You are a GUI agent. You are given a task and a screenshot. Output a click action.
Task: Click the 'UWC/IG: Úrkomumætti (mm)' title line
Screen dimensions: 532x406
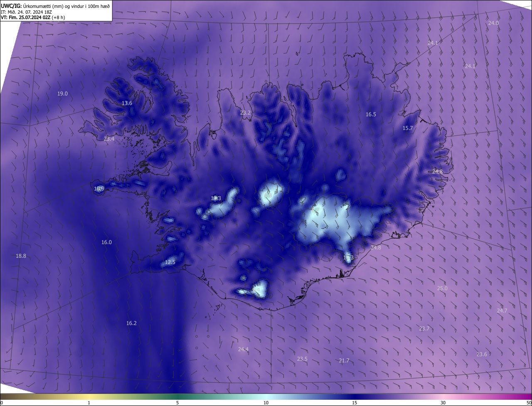[55, 6]
